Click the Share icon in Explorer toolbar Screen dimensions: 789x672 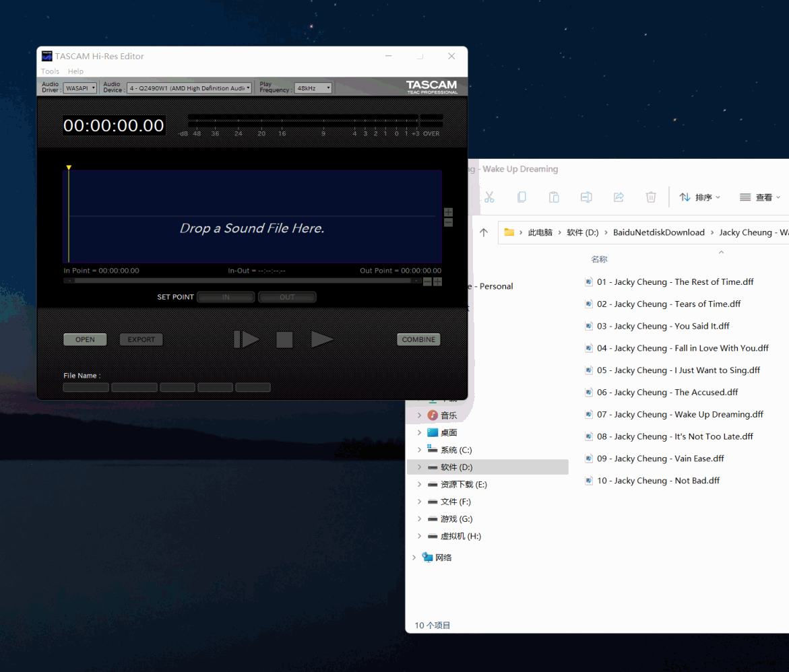pyautogui.click(x=619, y=197)
